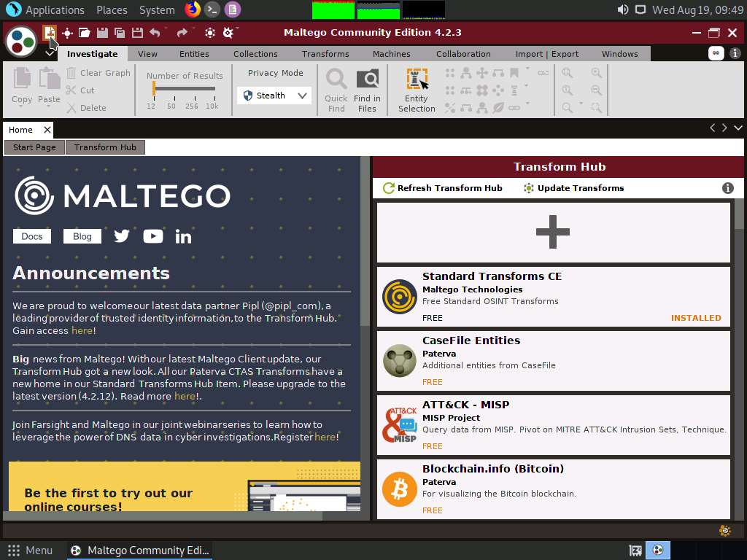Click the Transform Hub info icon

[727, 188]
